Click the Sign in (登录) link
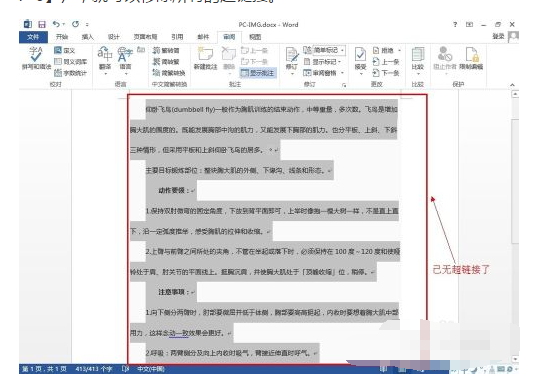554x386 pixels. [x=498, y=36]
